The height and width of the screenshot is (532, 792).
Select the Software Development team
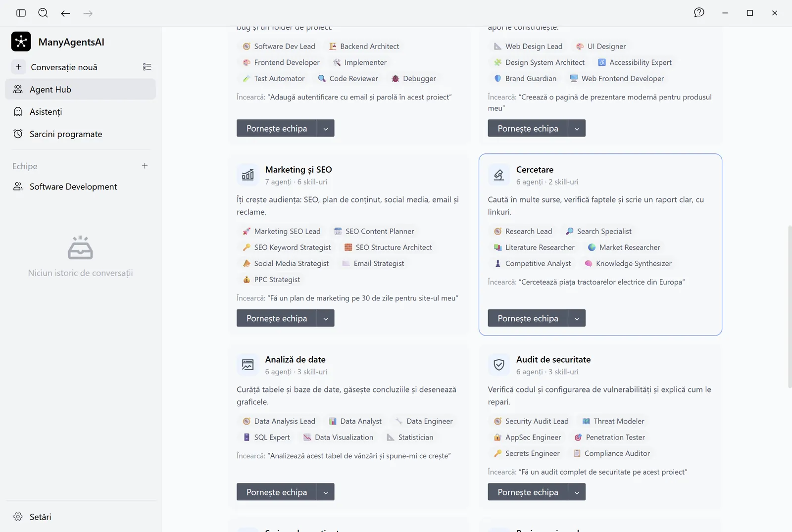pyautogui.click(x=80, y=187)
